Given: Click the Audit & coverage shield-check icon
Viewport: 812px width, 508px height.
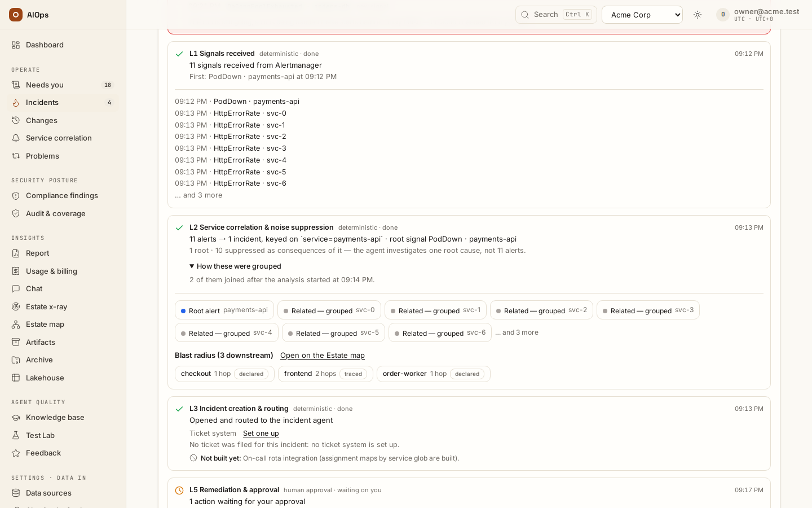Looking at the screenshot, I should point(16,214).
